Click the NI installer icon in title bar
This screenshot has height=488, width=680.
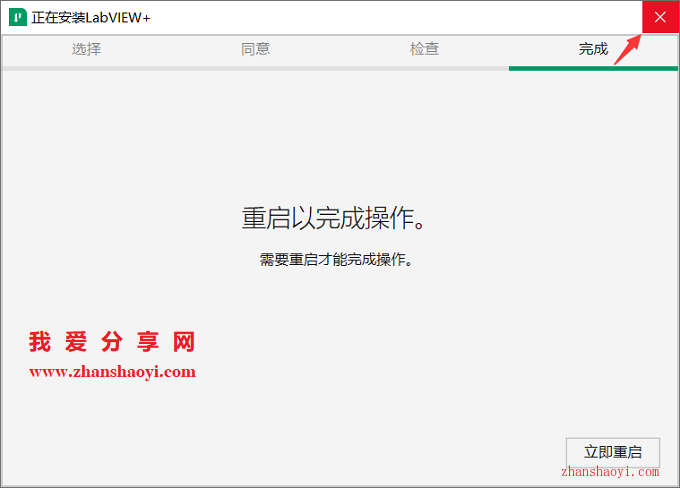point(16,18)
